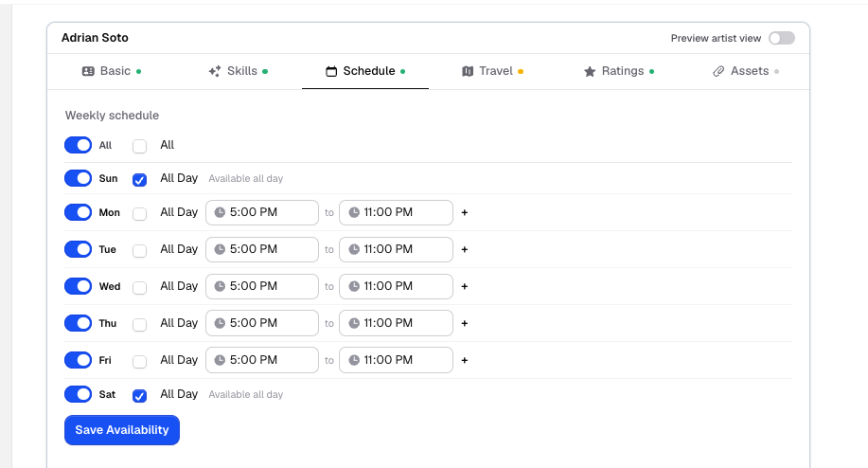Select the Schedule tab
The width and height of the screenshot is (868, 468).
point(365,71)
